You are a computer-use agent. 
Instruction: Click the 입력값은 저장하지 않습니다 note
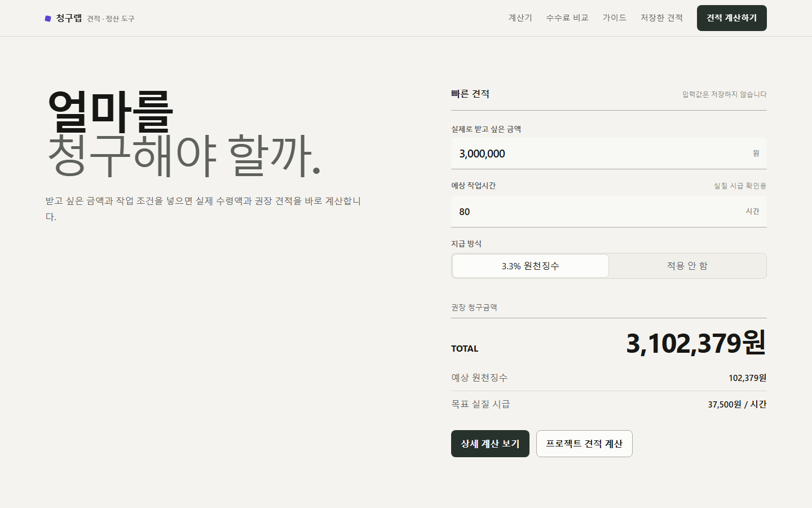click(x=724, y=94)
